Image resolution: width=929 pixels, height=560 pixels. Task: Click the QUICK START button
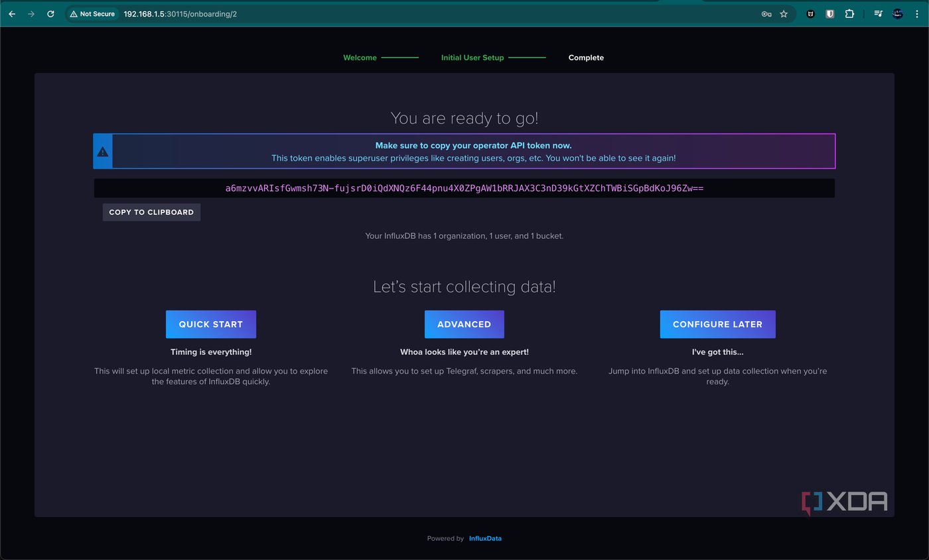(211, 324)
